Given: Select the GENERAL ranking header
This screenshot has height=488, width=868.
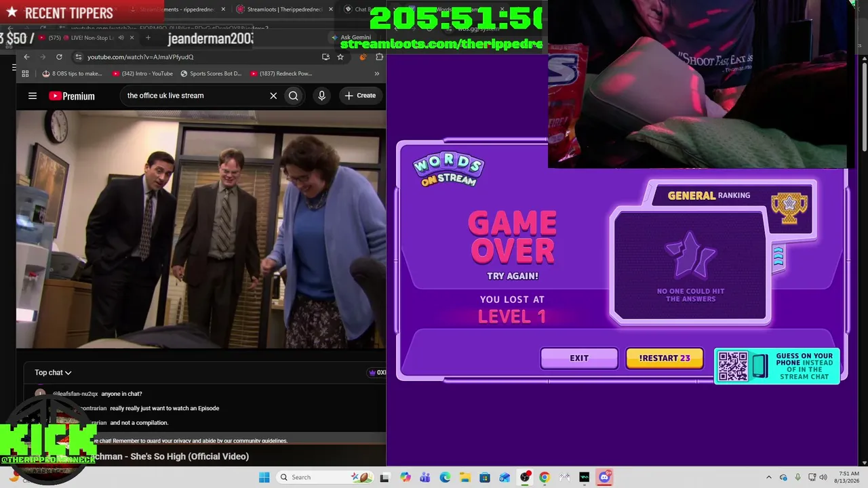Looking at the screenshot, I should 709,195.
